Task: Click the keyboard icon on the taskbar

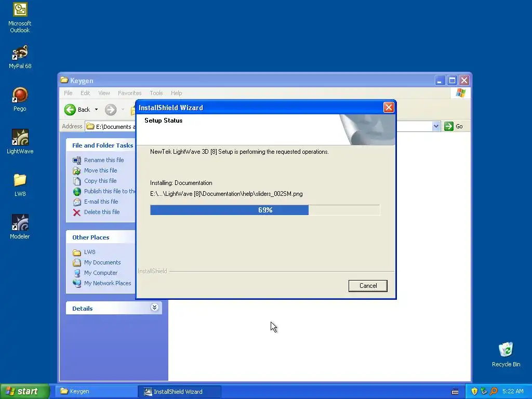Action: 455,392
